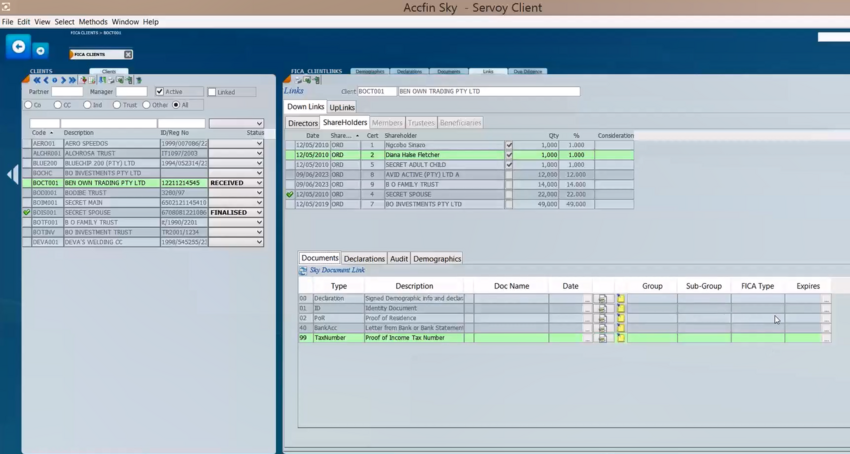This screenshot has width=850, height=454.
Task: Close the FICA CLIENTS tab with X
Action: pos(128,54)
